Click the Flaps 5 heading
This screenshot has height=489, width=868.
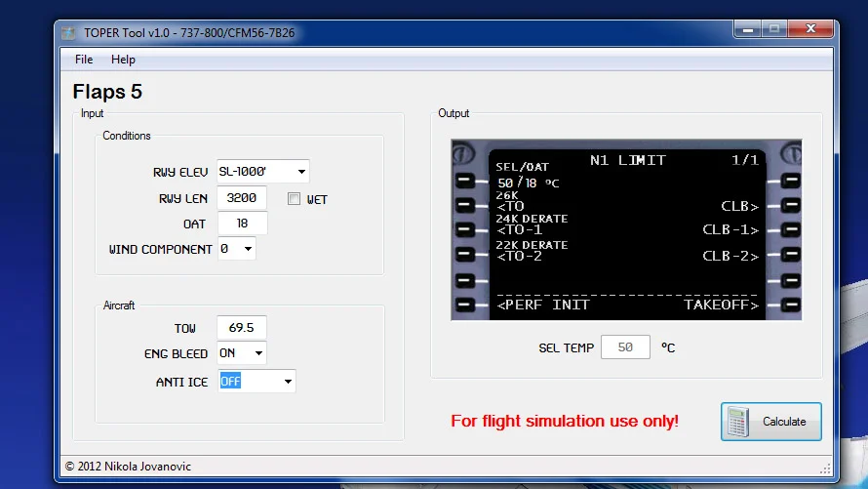107,92
